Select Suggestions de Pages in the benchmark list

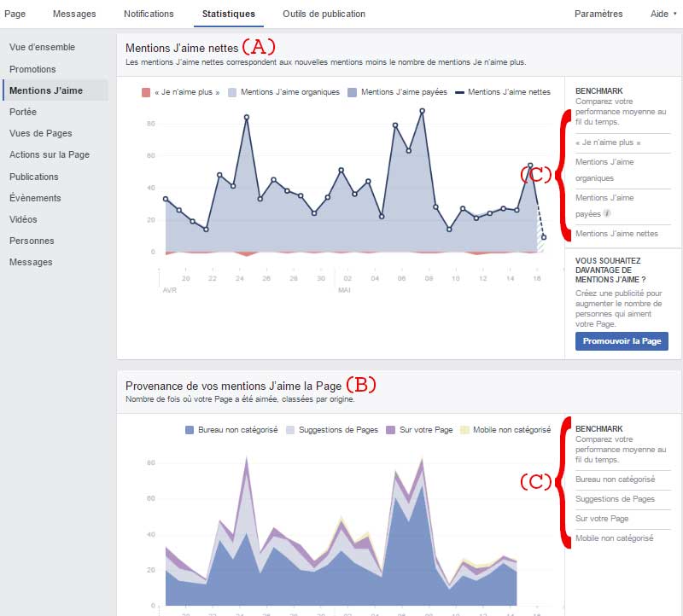point(615,499)
